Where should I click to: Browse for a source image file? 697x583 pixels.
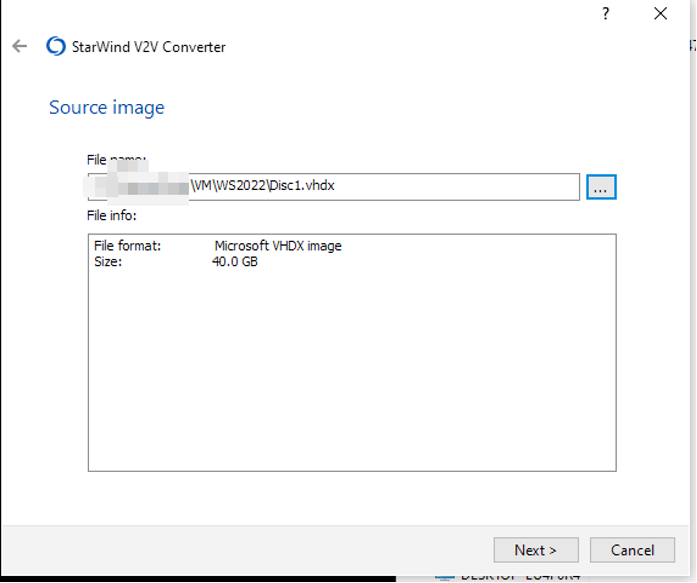pos(601,187)
